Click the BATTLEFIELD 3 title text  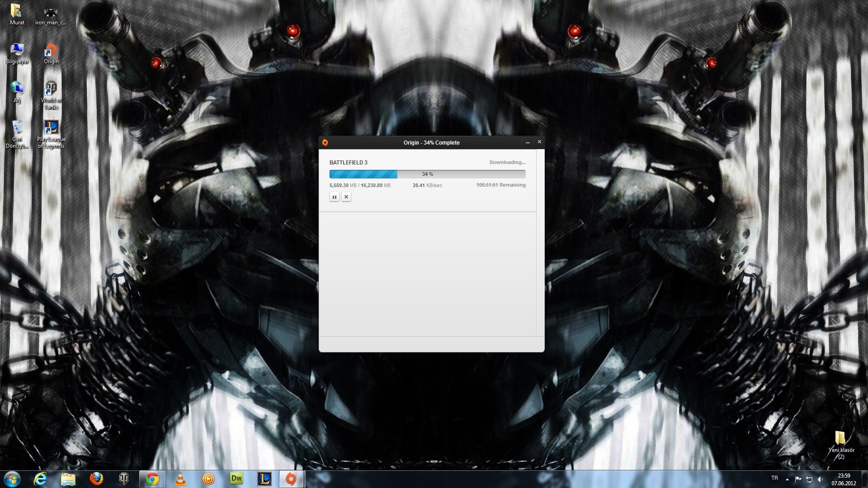(348, 162)
